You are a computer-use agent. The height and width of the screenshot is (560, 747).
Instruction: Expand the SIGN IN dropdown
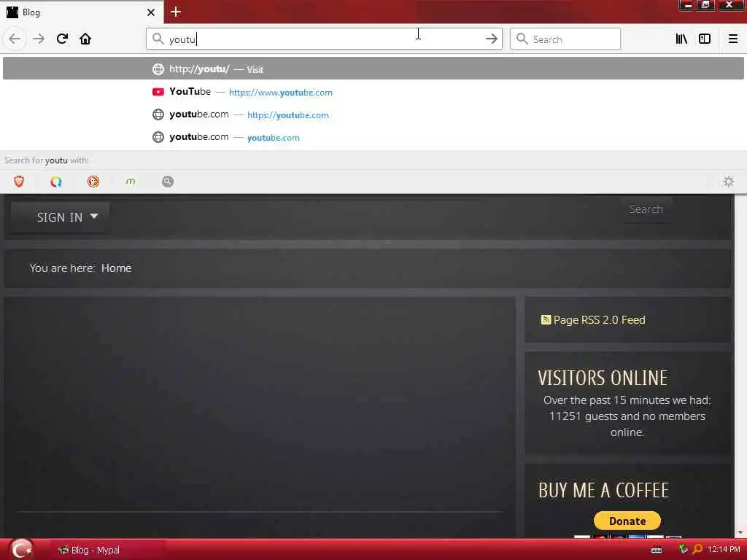pos(60,217)
